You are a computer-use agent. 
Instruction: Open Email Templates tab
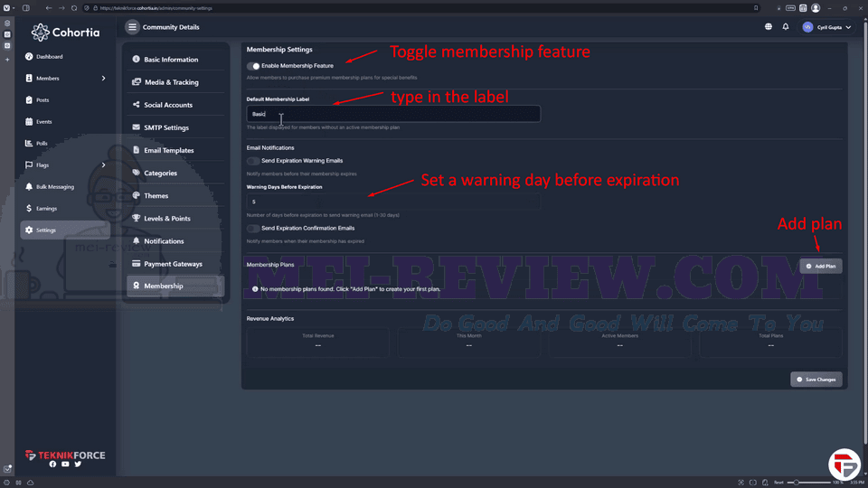(175, 150)
